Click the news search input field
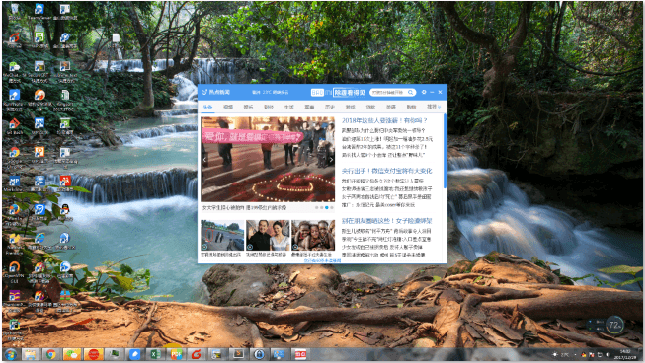This screenshot has width=645, height=363. pos(389,93)
